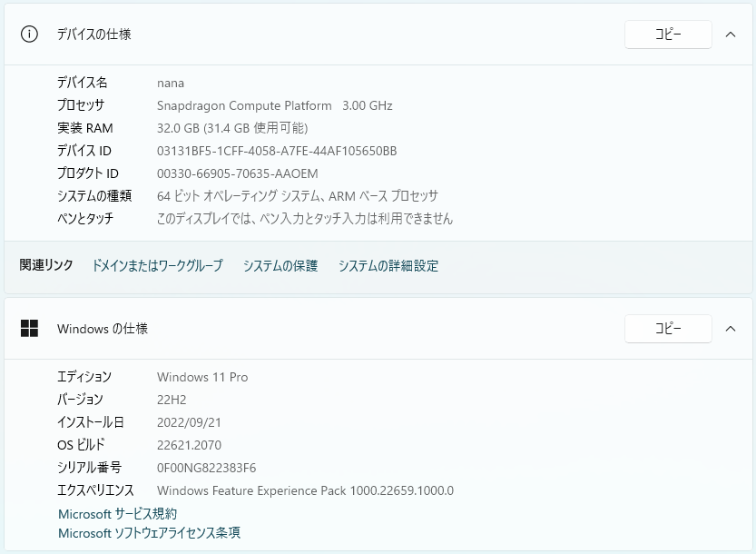Click the エクスペリエンス label
The image size is (756, 554).
(95, 490)
